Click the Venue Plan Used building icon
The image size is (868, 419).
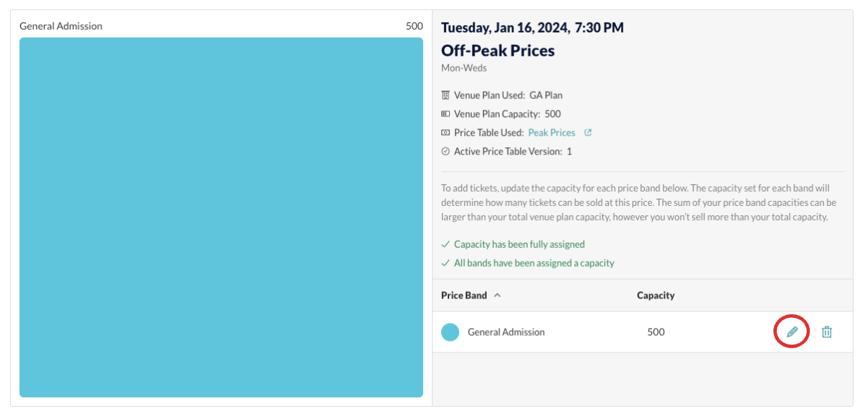[x=446, y=95]
